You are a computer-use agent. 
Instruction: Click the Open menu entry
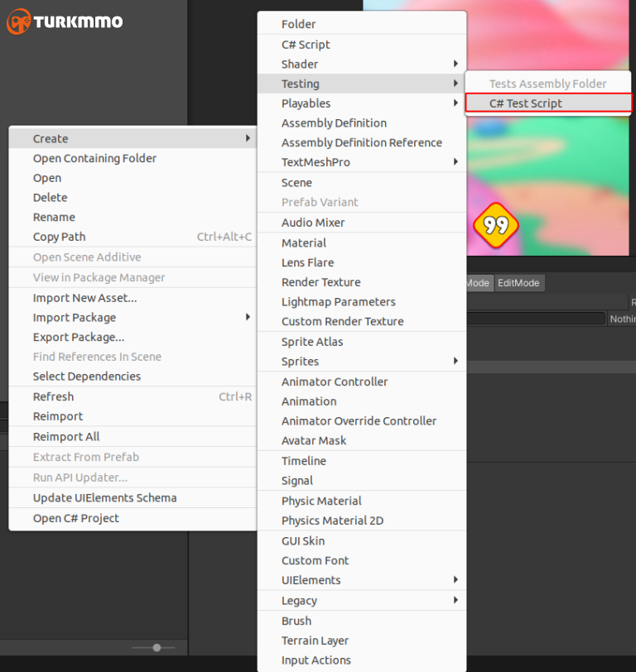132,178
